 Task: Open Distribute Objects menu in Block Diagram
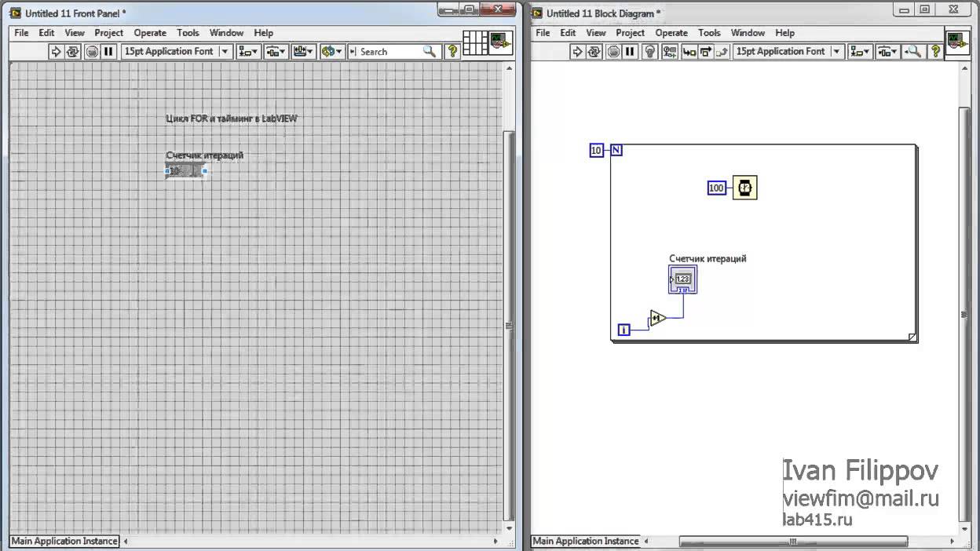pos(887,52)
